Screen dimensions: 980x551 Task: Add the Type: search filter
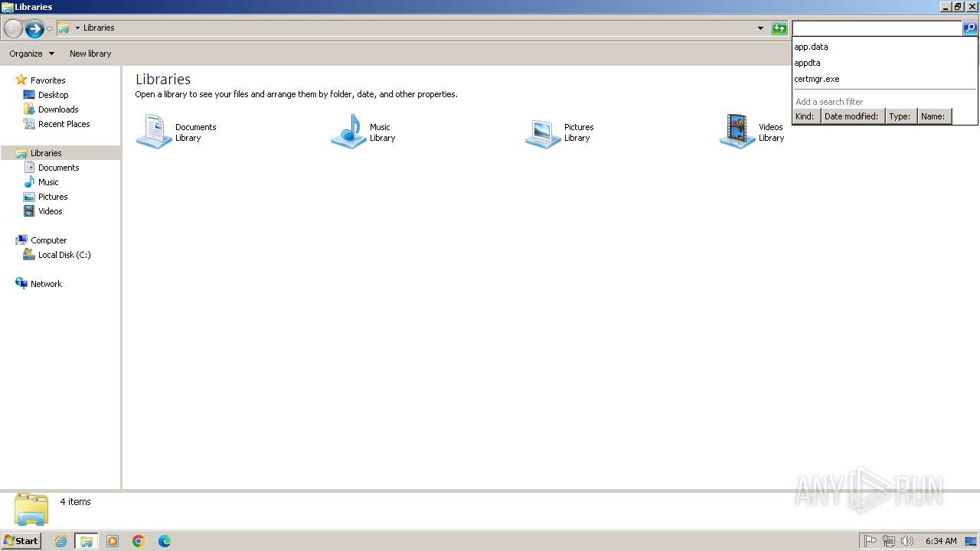(x=900, y=116)
